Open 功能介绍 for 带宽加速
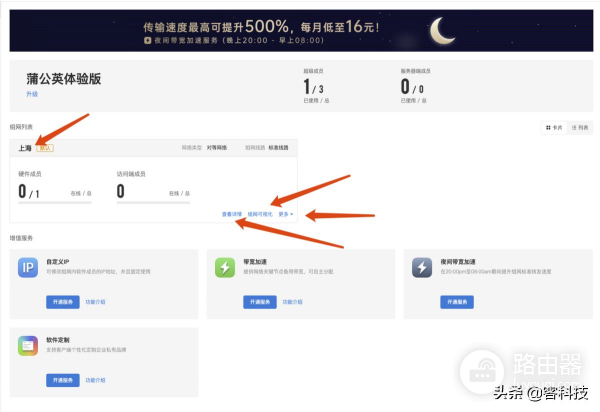The width and height of the screenshot is (600, 412). [294, 301]
